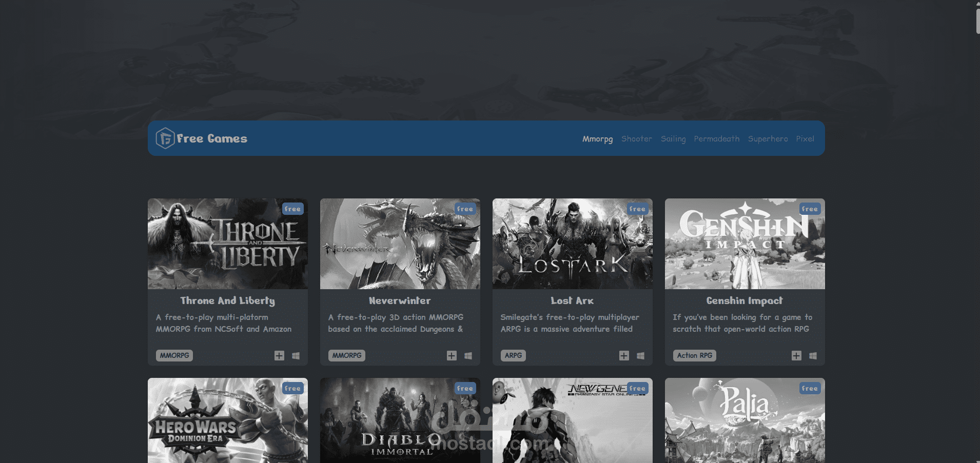
Task: Click the free badge on Neverwinter
Action: 465,209
